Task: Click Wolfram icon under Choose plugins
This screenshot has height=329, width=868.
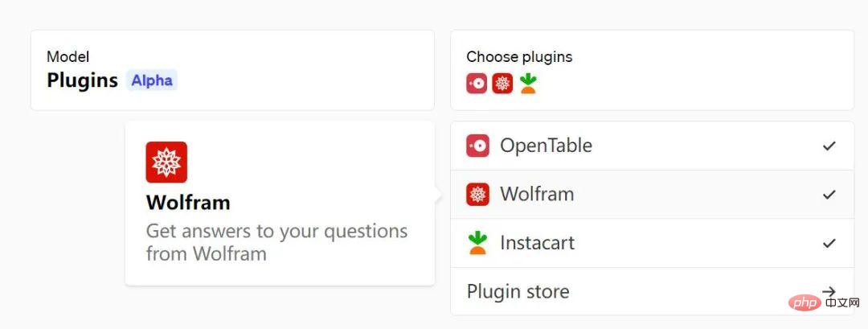Action: pos(502,84)
